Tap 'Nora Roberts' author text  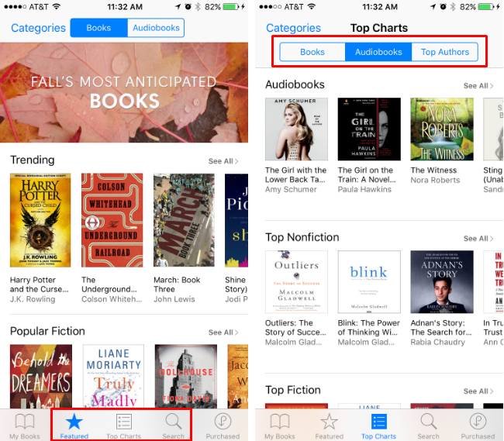coord(435,180)
